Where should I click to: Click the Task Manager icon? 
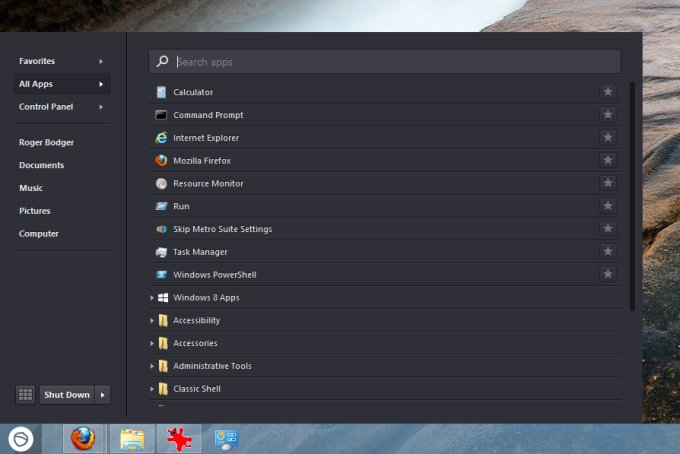[161, 252]
